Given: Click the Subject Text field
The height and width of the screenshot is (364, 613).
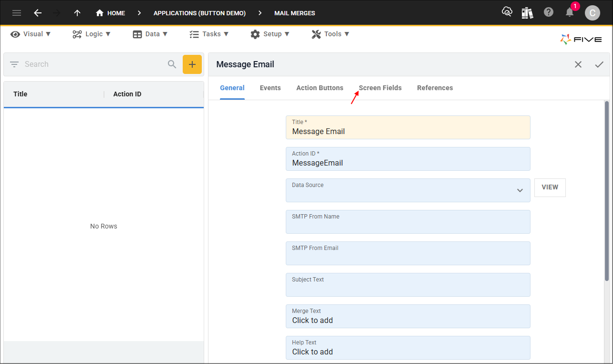Looking at the screenshot, I should tap(408, 285).
